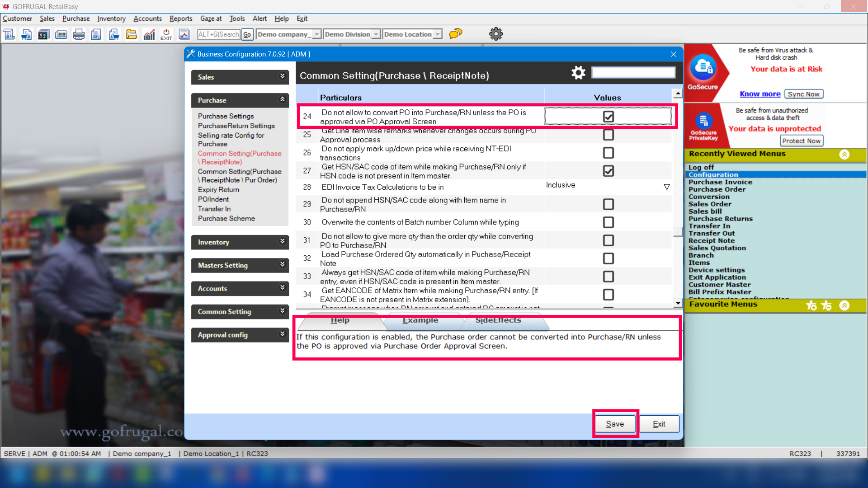Click gear icon in Common Setting header
This screenshot has height=488, width=868.
[x=578, y=73]
